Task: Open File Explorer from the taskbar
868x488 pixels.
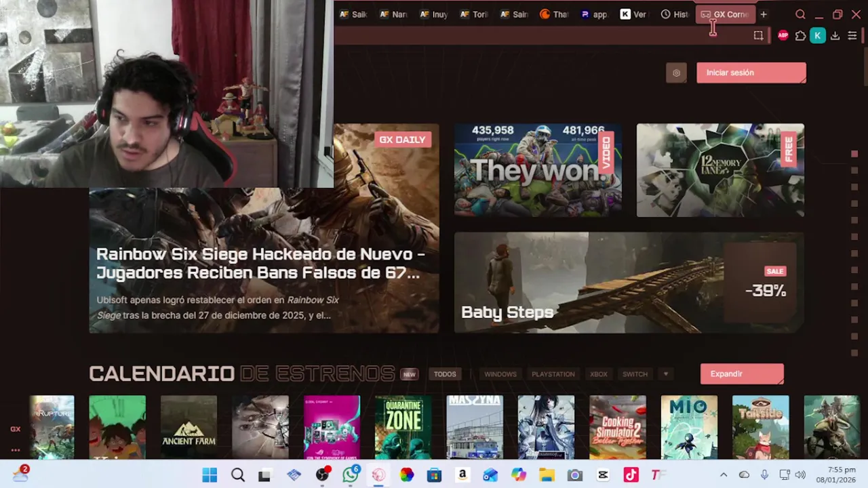Action: pos(547,475)
